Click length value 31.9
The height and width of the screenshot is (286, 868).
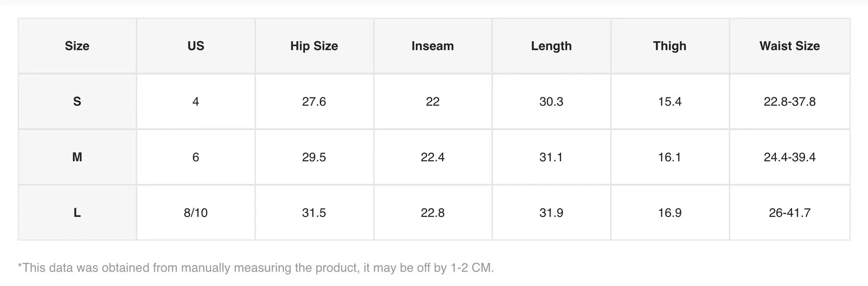551,213
